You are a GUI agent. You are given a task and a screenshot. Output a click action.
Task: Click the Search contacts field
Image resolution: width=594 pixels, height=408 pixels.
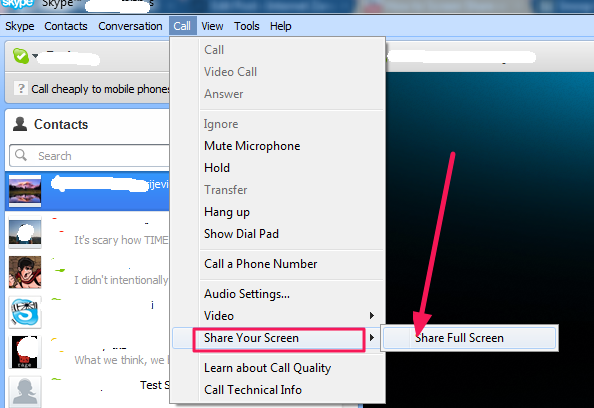[89, 155]
